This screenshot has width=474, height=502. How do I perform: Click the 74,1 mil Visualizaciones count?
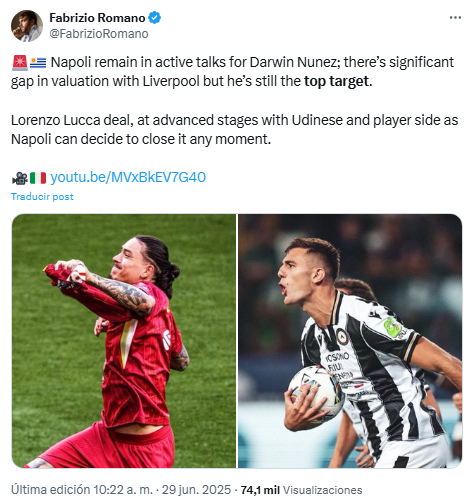click(x=301, y=490)
